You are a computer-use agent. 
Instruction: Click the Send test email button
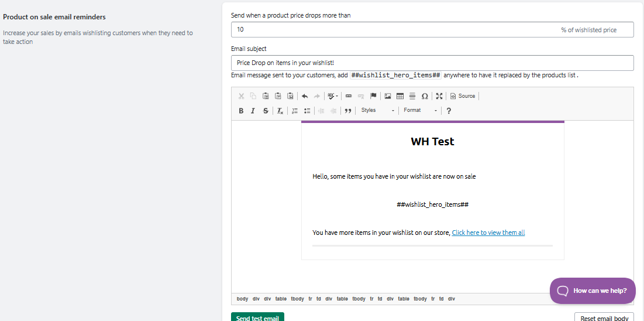pyautogui.click(x=257, y=317)
